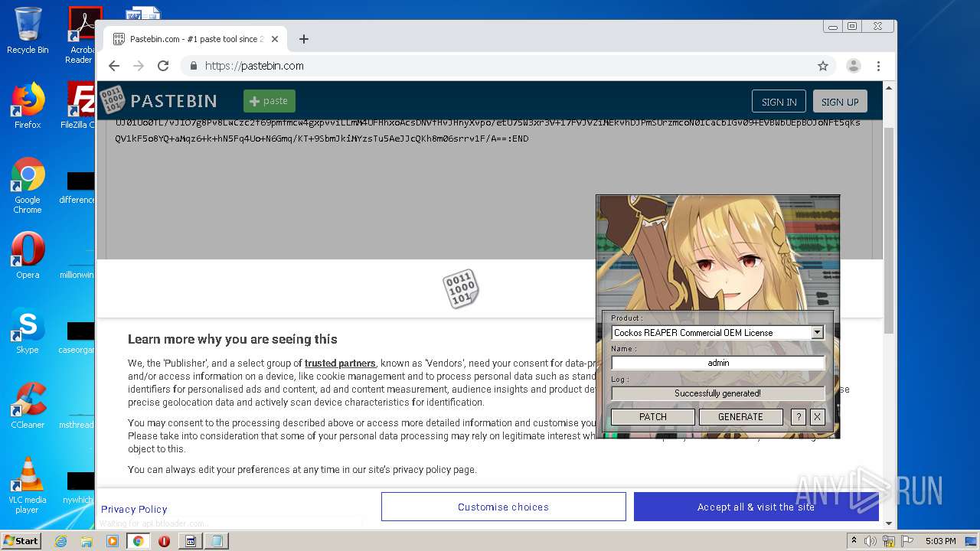Expand the Product dropdown in keygen
This screenshot has height=551, width=980.
point(817,333)
